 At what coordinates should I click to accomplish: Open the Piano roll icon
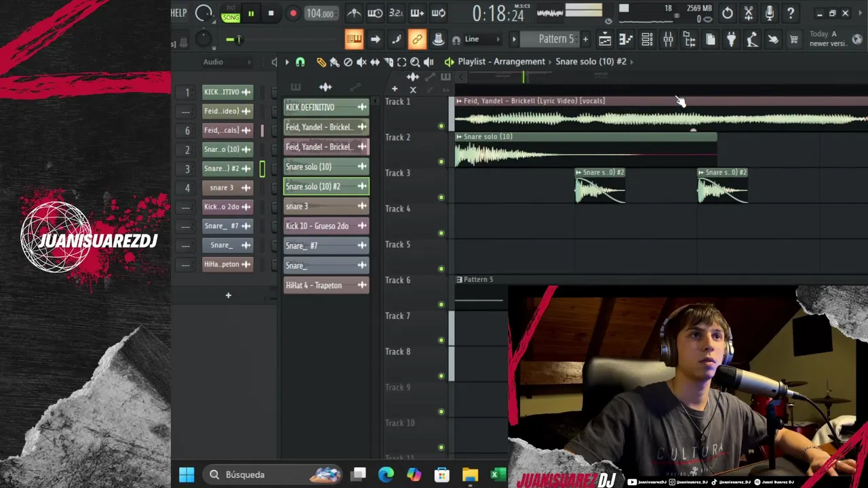pyautogui.click(x=626, y=40)
